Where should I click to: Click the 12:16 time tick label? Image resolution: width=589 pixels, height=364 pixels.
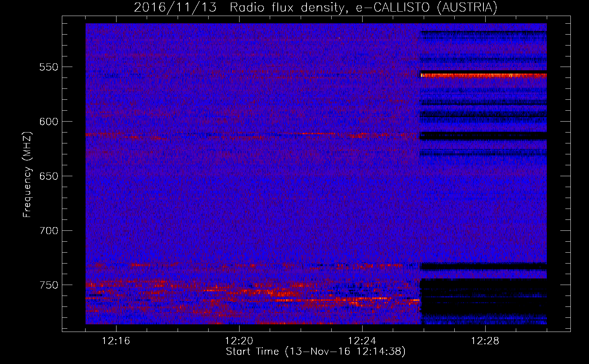click(116, 341)
